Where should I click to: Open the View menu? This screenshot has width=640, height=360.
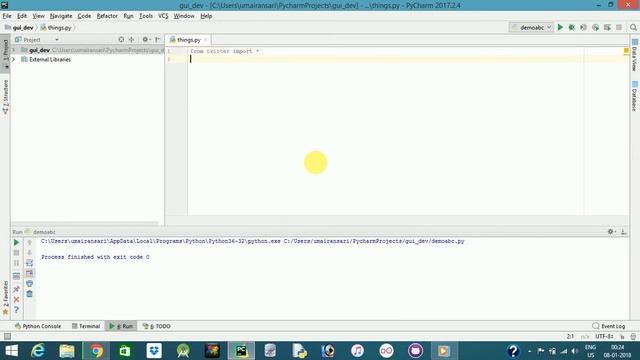pyautogui.click(x=38, y=16)
